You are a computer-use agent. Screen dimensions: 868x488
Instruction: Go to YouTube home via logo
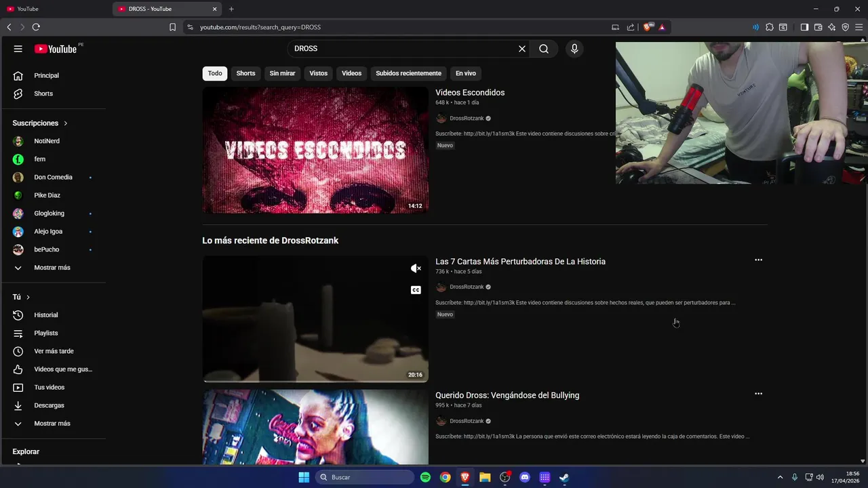pyautogui.click(x=56, y=49)
